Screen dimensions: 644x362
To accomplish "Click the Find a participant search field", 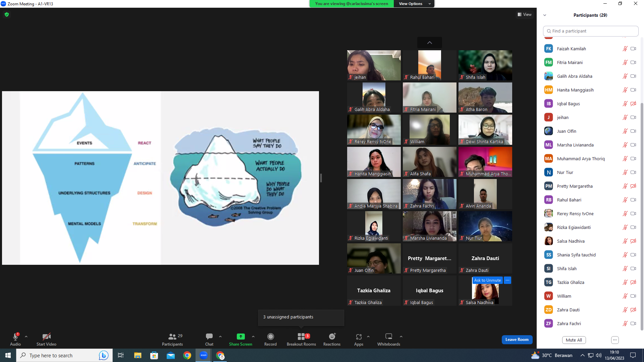I will (x=591, y=31).
